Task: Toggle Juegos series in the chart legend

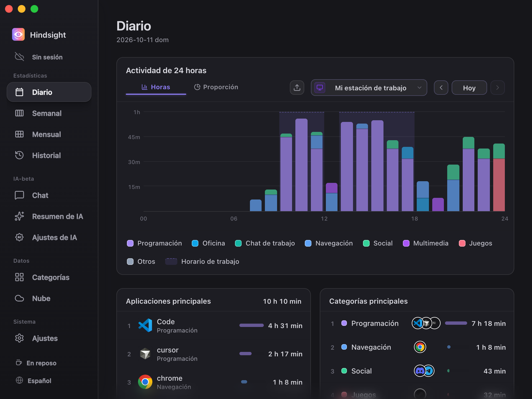Action: 475,243
